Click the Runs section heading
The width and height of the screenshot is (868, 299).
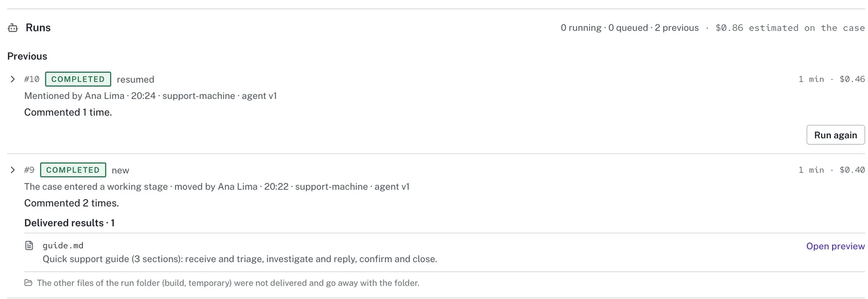coord(38,28)
